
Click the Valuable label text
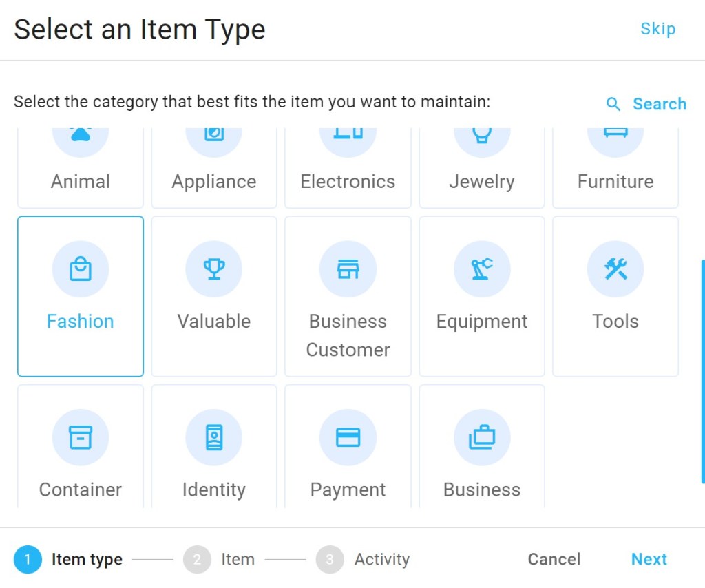coord(214,322)
